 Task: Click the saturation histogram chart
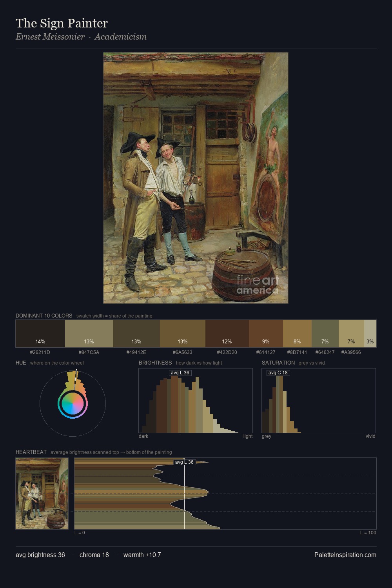(x=319, y=401)
